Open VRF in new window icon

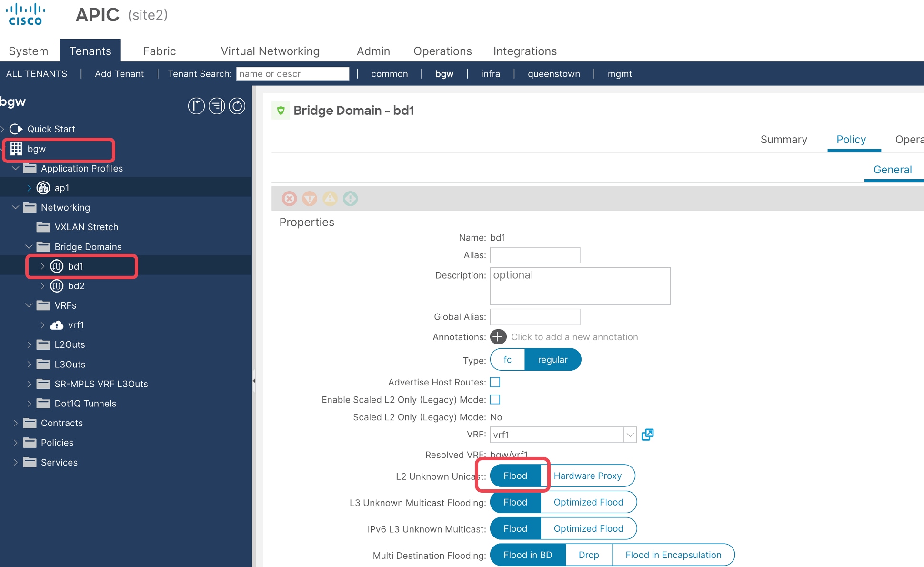[x=647, y=435]
